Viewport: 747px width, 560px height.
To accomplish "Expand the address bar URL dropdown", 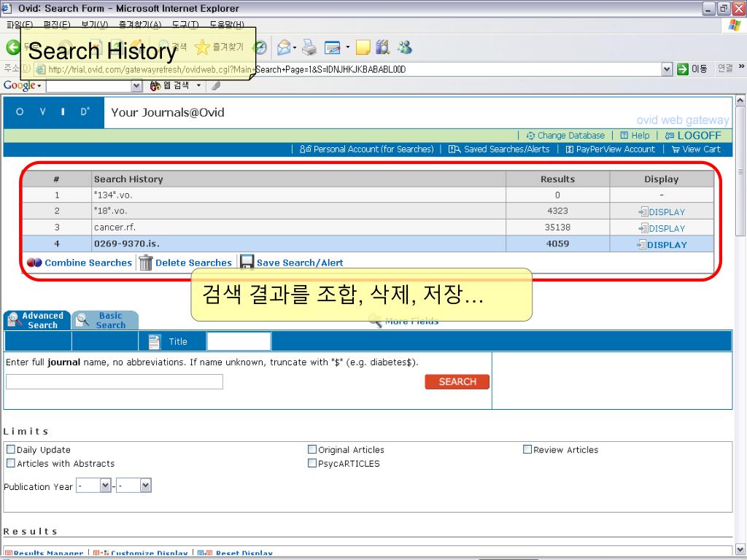I will click(x=667, y=69).
